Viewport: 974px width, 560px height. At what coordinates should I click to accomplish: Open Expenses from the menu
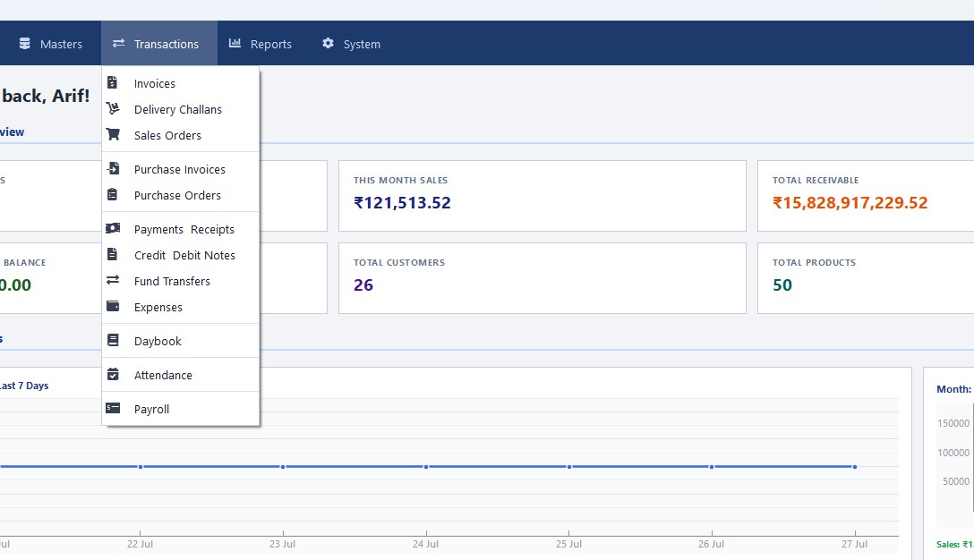tap(180, 308)
